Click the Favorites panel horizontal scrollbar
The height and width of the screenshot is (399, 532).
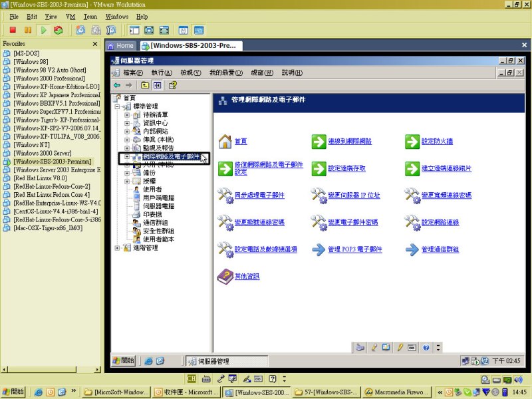(x=51, y=369)
